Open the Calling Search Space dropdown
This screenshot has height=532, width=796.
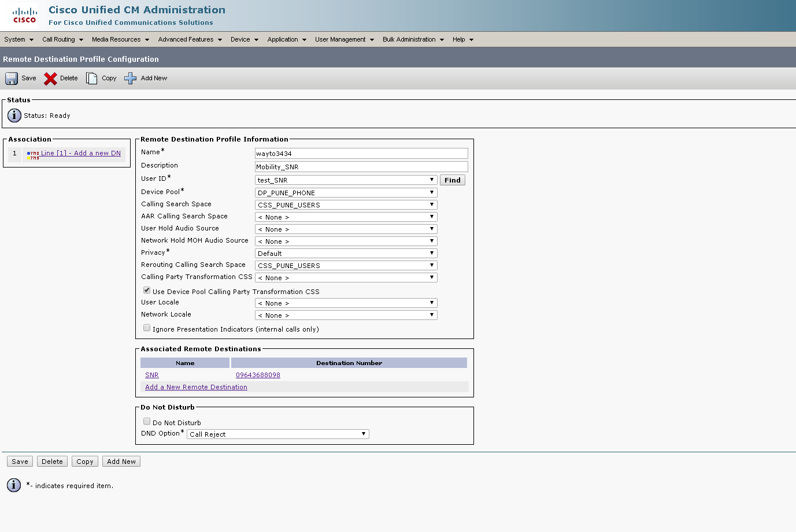click(346, 205)
